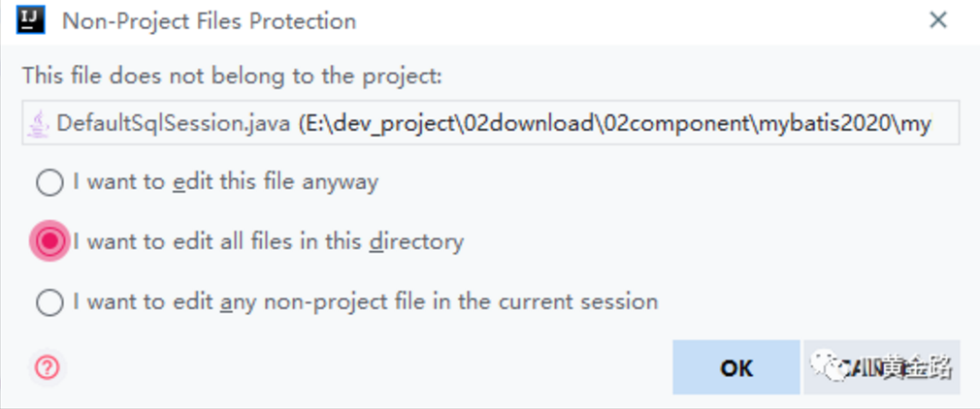Image resolution: width=980 pixels, height=409 pixels.
Task: Click the Cancel button behind the watermark
Action: (881, 367)
